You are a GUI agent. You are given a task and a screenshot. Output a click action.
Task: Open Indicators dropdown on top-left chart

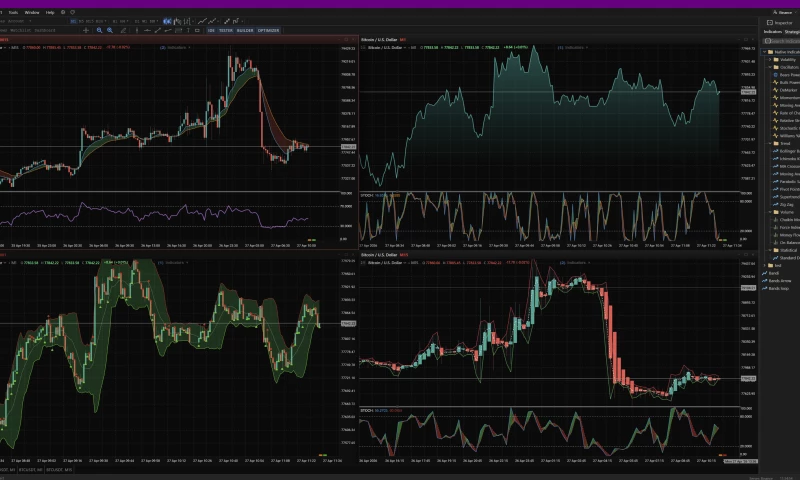[x=176, y=47]
